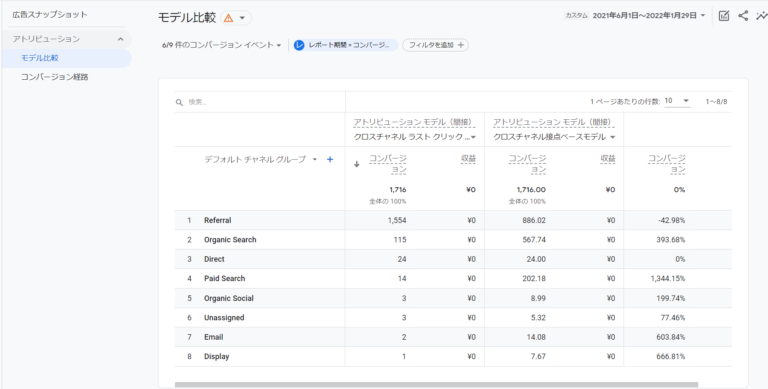Click the 603.84% change value
The image size is (768, 389).
pyautogui.click(x=671, y=337)
